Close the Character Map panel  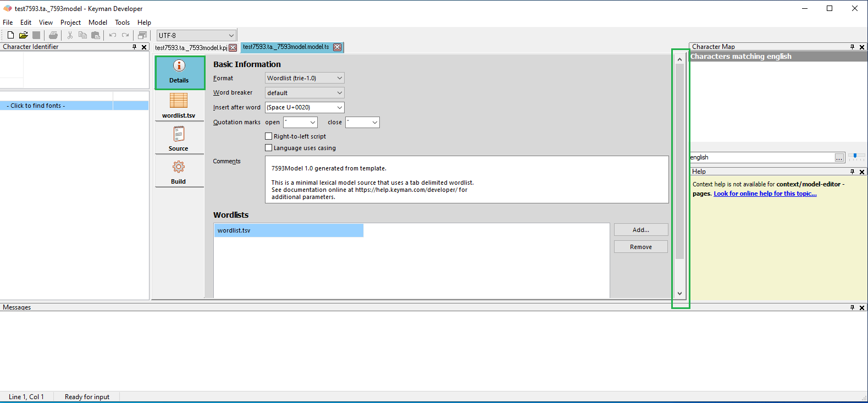tap(862, 47)
